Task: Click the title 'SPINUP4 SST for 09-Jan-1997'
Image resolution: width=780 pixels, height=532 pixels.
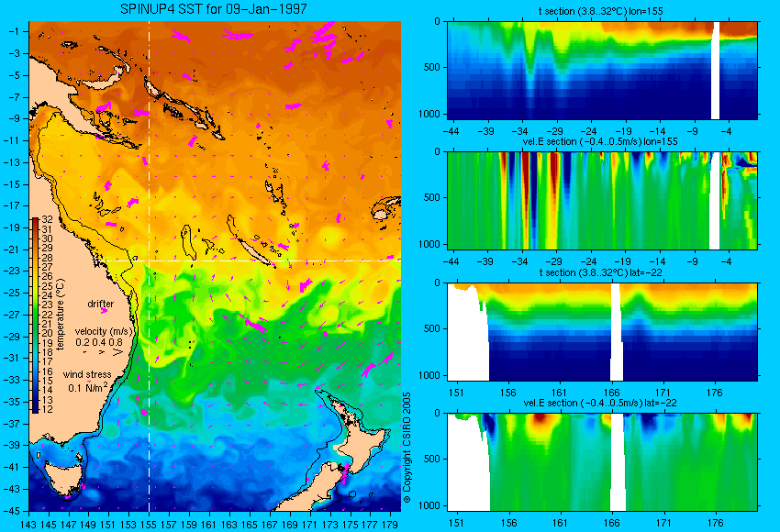Action: point(214,9)
